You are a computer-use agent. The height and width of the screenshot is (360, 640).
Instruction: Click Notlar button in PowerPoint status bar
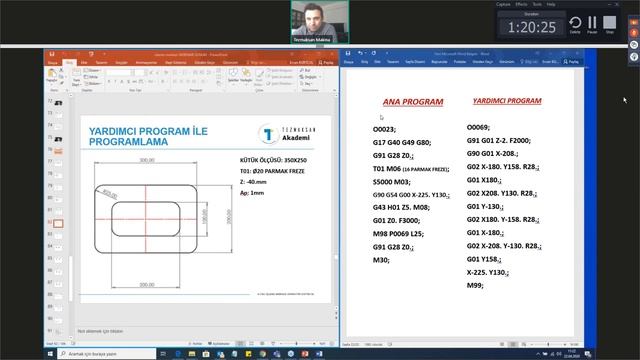pos(195,344)
